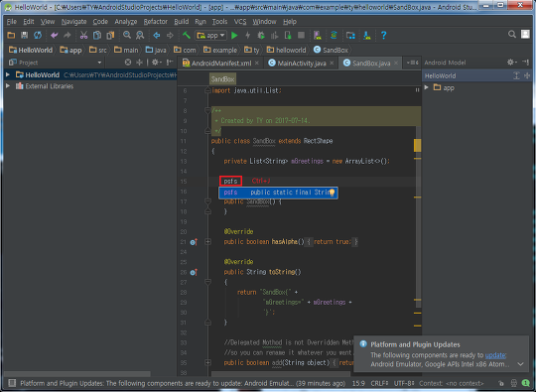This screenshot has width=536, height=392.
Task: Expand the HelloWorld project tree node
Action: click(8, 74)
